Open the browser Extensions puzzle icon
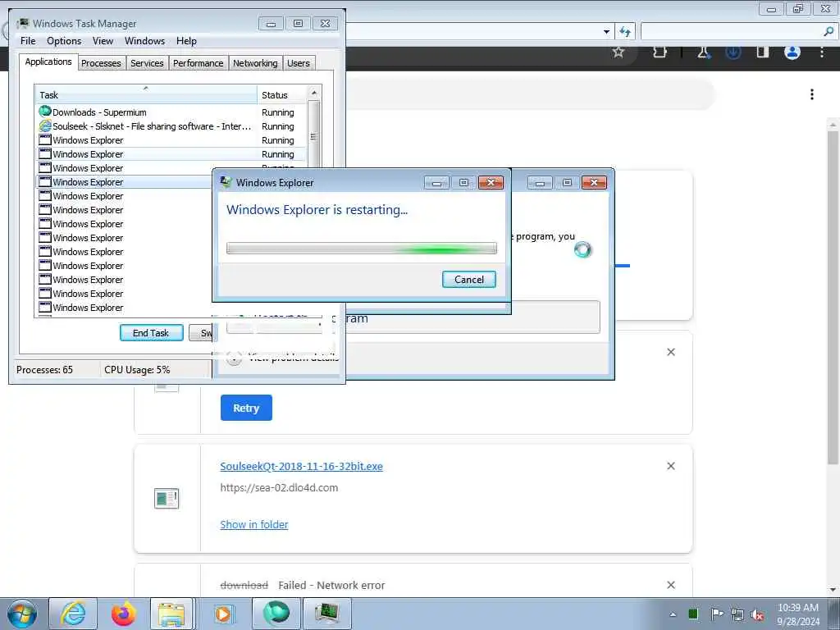 (660, 52)
